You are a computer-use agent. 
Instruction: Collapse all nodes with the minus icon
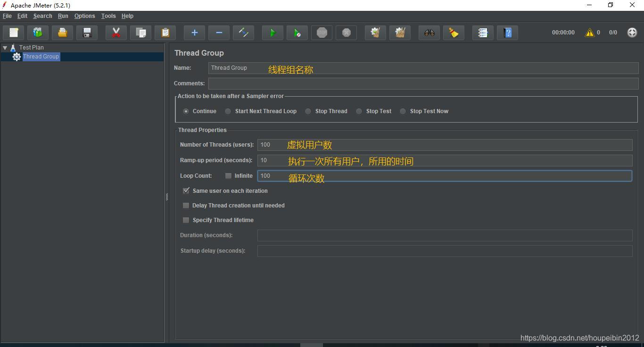coord(219,33)
